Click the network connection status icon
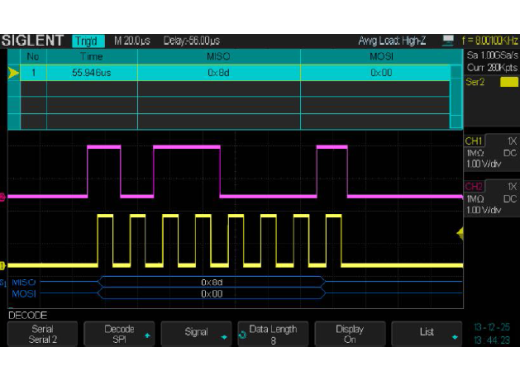This screenshot has height=380, width=520. 448,41
